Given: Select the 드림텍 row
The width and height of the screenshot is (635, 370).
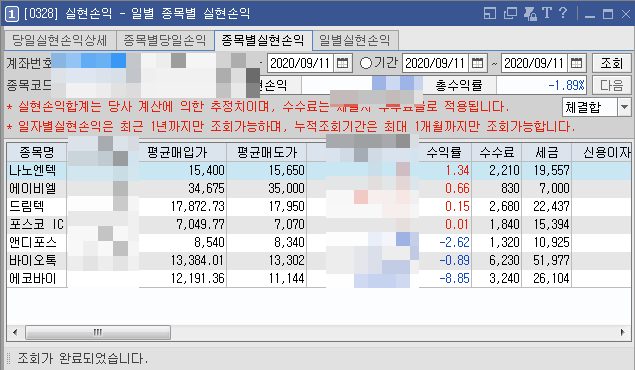Looking at the screenshot, I should (319, 206).
